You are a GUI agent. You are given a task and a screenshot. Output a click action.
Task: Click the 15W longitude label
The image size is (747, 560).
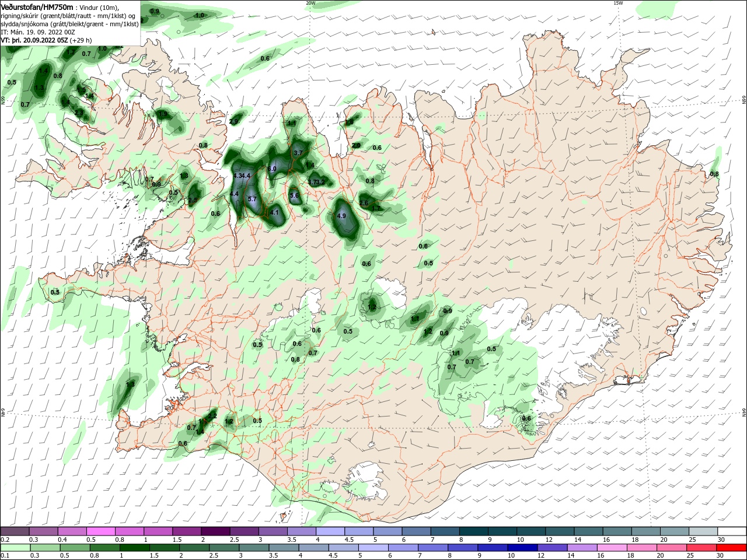(618, 3)
